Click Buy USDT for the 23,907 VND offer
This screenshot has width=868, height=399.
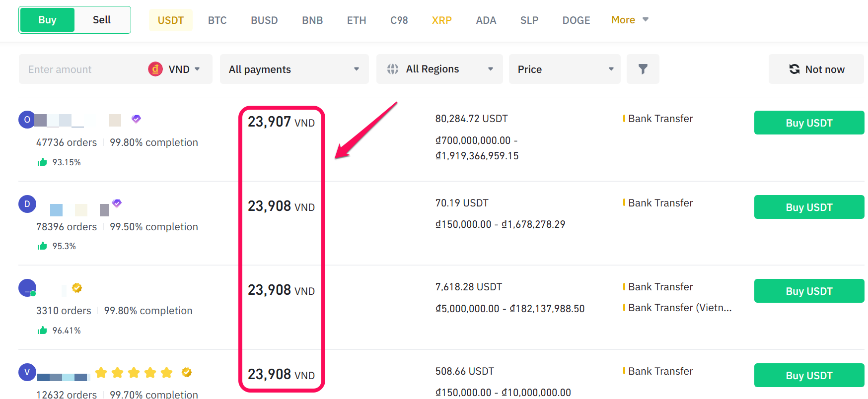coord(809,123)
